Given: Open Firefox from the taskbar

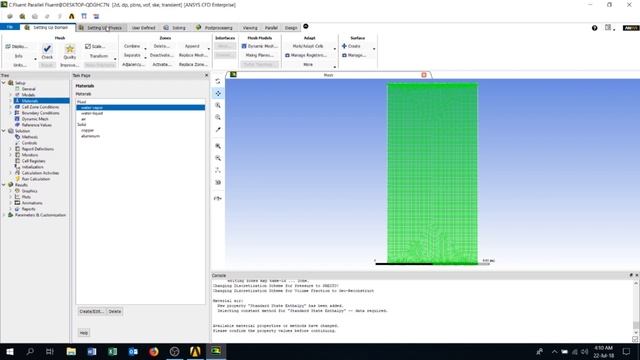Looking at the screenshot, I should pyautogui.click(x=154, y=351).
